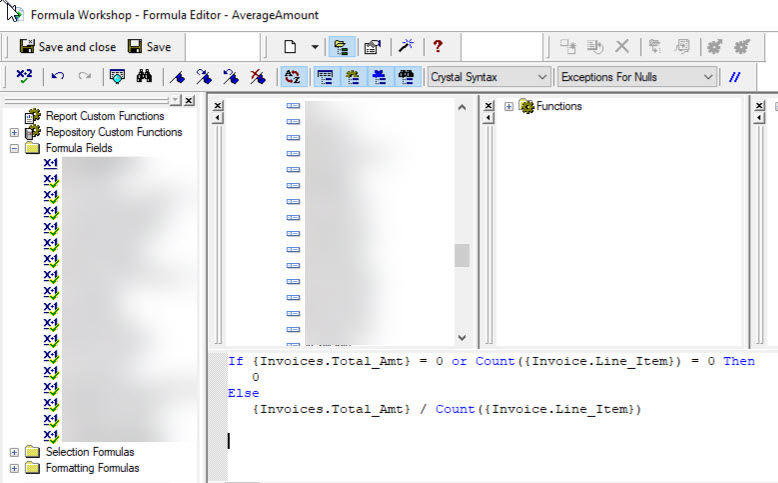778x483 pixels.
Task: Click the Undo arrow icon
Action: [58, 76]
